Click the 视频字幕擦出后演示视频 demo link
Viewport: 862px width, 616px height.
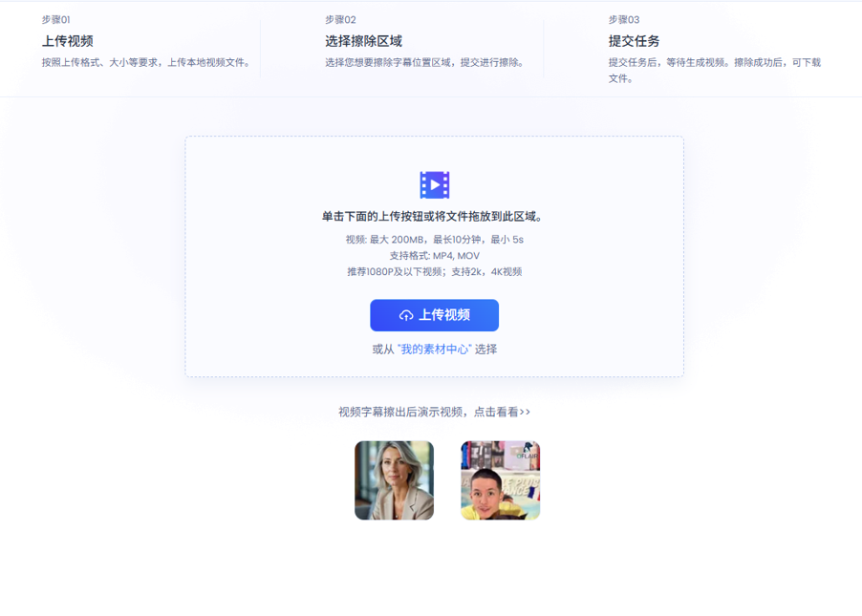tap(434, 413)
